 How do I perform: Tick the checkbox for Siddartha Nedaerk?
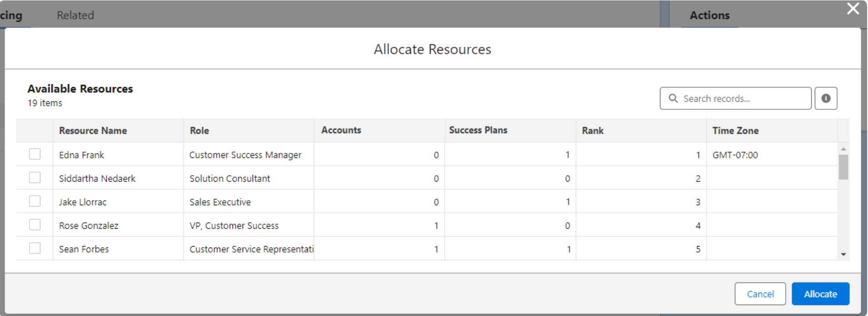(35, 178)
